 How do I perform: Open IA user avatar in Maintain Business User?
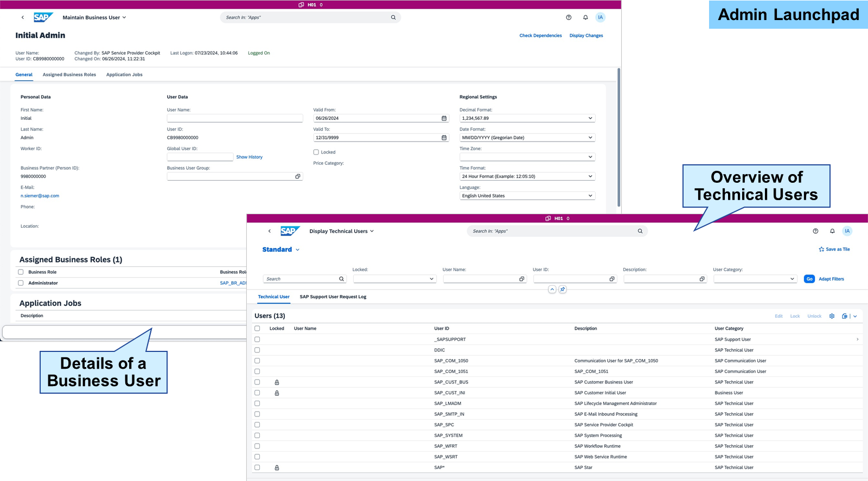(x=600, y=17)
